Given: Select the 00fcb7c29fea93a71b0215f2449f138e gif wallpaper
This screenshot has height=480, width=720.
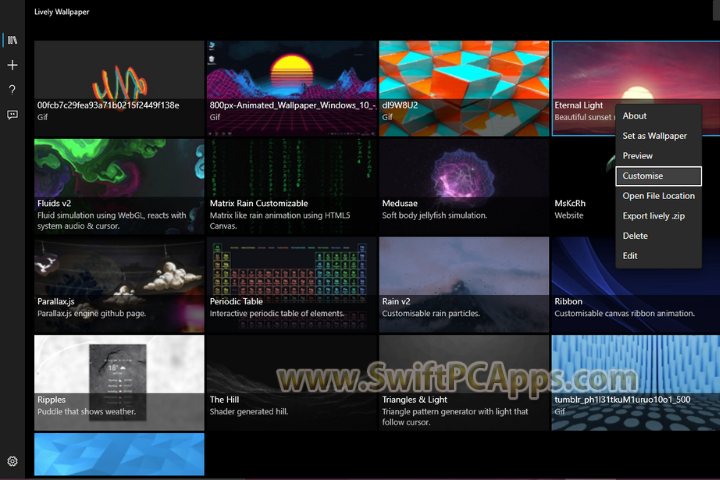Looking at the screenshot, I should (119, 88).
